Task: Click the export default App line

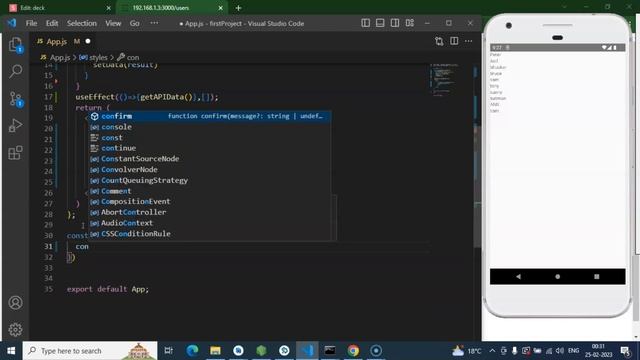Action: tap(108, 289)
